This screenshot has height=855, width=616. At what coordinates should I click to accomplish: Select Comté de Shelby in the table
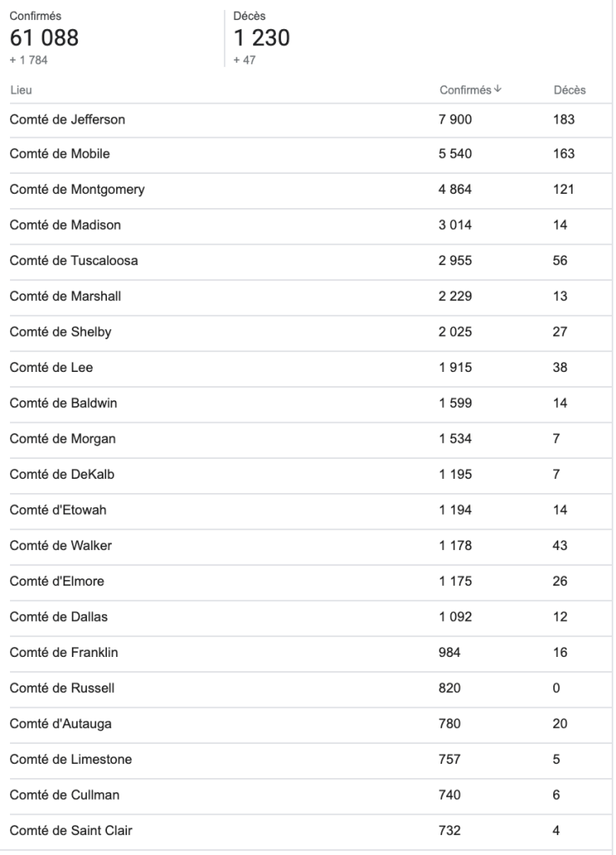(60, 332)
